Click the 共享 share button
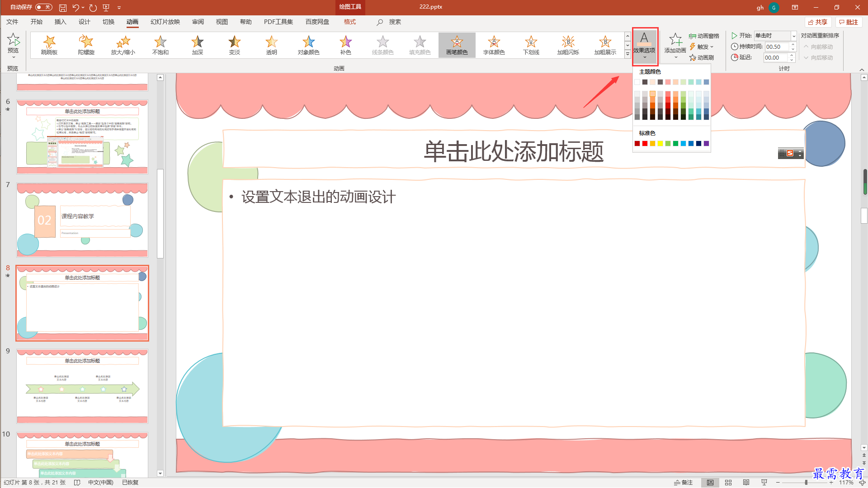The width and height of the screenshot is (868, 488). 818,22
